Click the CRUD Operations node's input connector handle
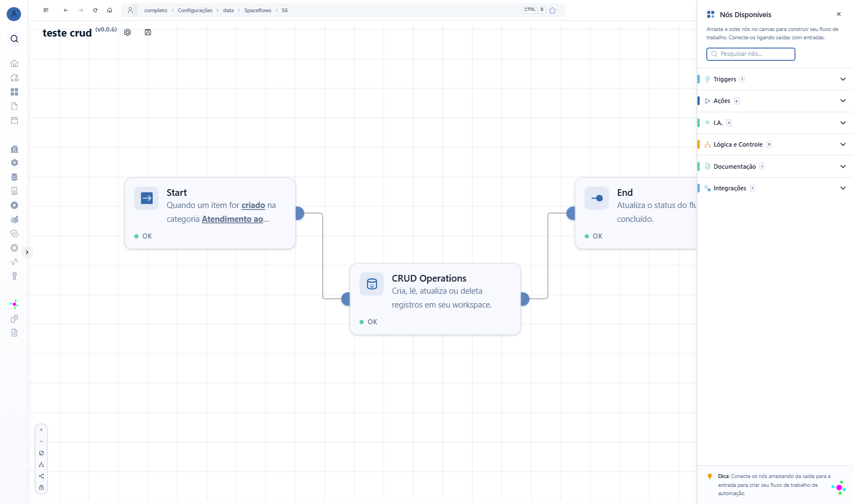This screenshot has height=504, width=853. point(346,299)
